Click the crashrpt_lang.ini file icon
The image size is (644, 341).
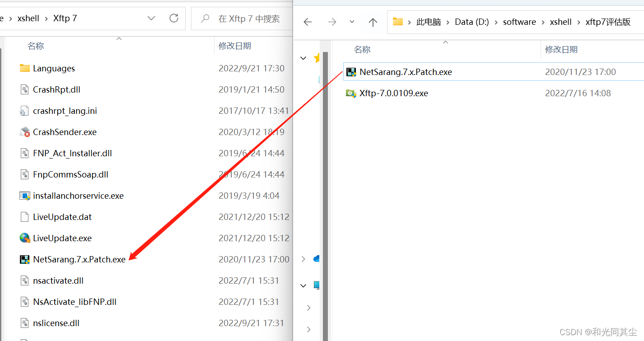click(25, 111)
